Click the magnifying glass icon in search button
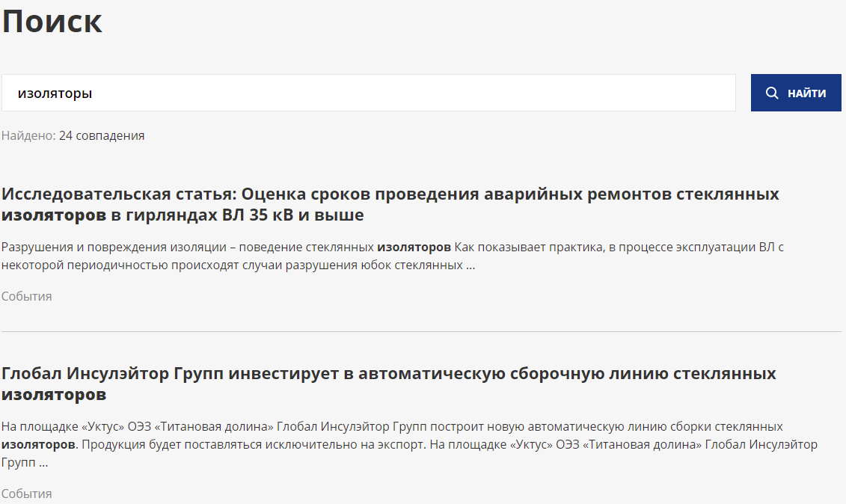This screenshot has width=846, height=504. click(x=772, y=92)
